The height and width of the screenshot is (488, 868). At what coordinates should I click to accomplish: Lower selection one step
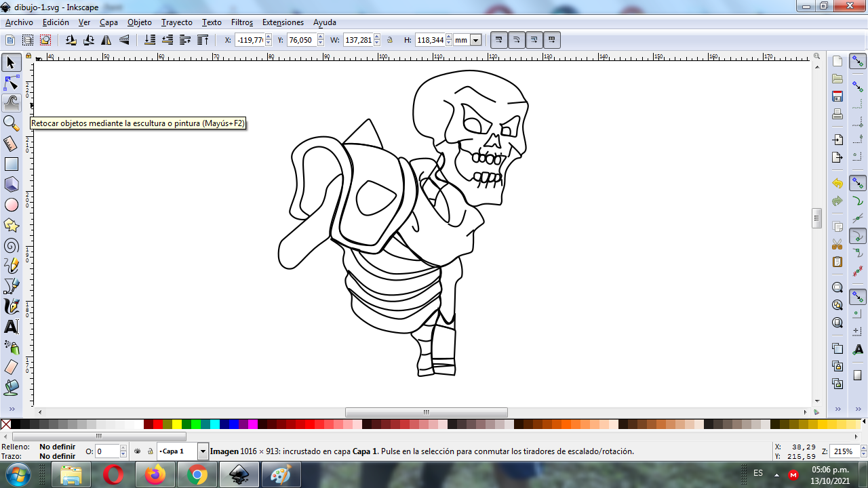click(x=167, y=40)
